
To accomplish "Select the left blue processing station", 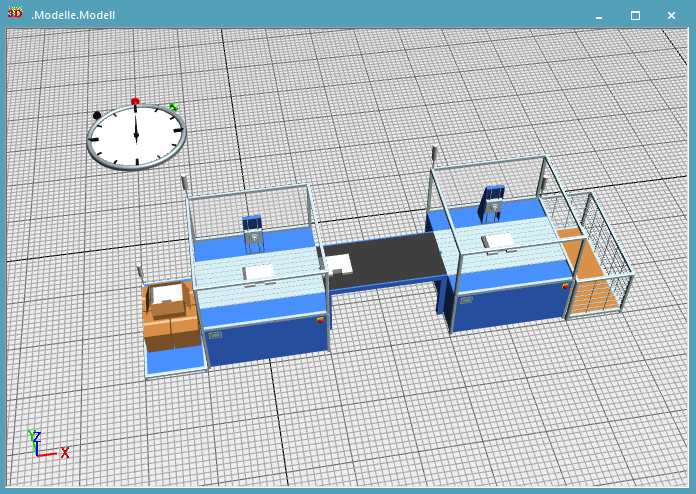I will [260, 275].
